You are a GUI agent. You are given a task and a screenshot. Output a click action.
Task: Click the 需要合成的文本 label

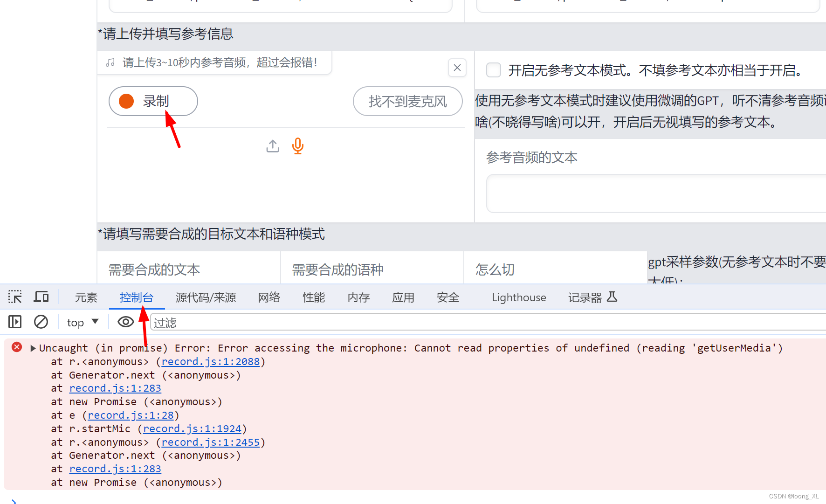pyautogui.click(x=154, y=269)
